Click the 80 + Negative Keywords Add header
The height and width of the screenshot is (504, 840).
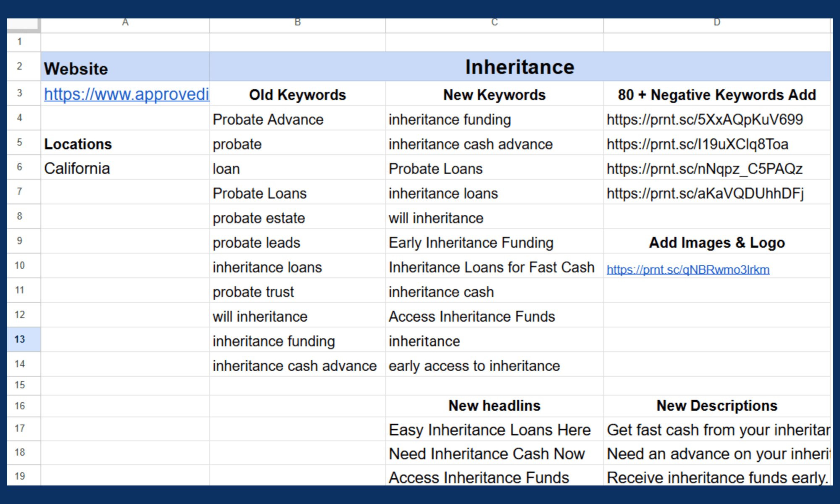(717, 94)
